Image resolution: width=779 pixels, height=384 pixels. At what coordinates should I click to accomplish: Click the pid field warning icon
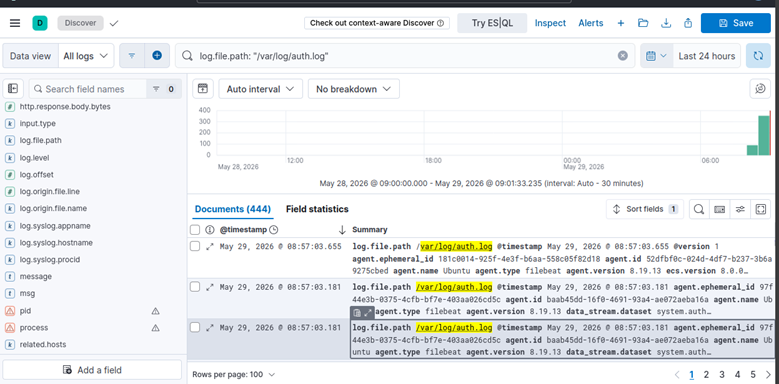click(155, 311)
